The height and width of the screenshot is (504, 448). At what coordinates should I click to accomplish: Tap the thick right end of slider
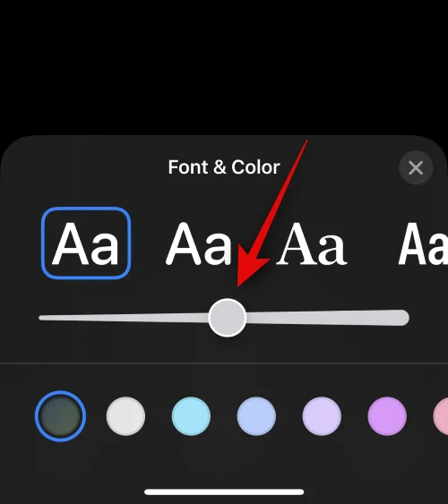[x=401, y=318]
